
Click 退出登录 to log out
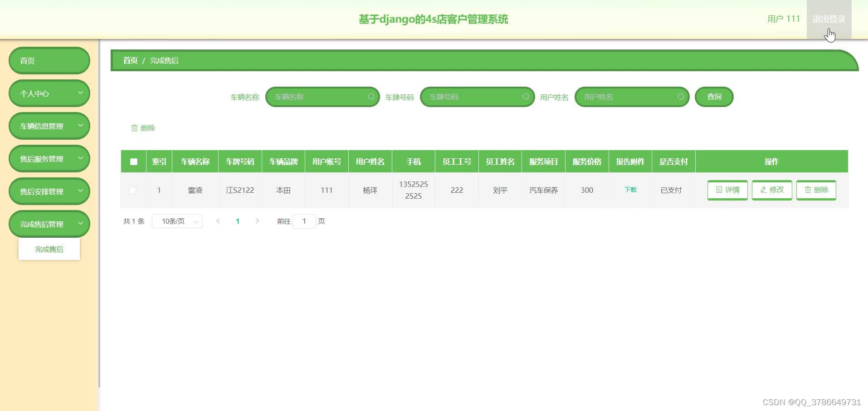[x=829, y=19]
